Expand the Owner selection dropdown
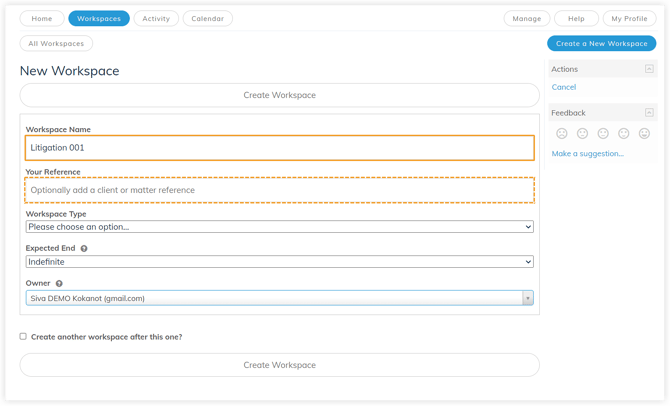This screenshot has height=406, width=670. pyautogui.click(x=527, y=298)
